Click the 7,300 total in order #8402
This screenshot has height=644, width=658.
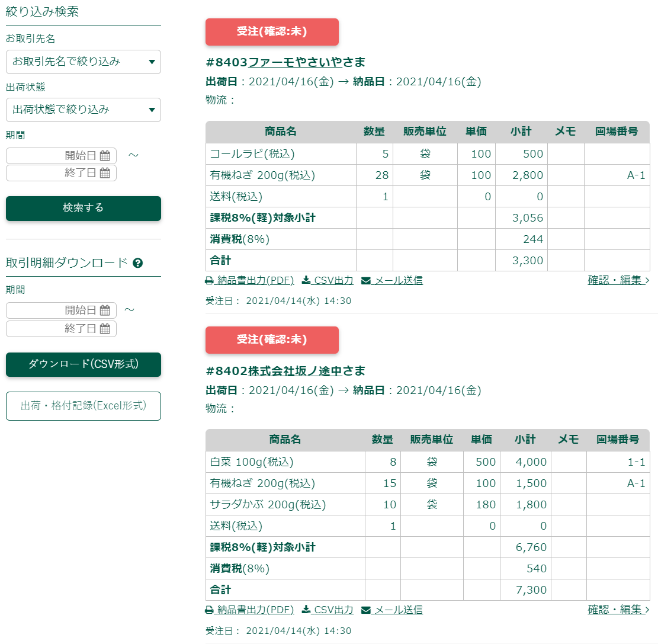click(x=531, y=590)
